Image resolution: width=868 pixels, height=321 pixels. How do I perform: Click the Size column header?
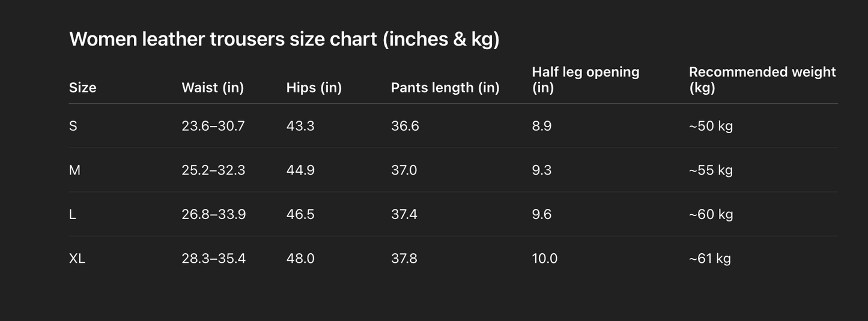[x=83, y=88]
